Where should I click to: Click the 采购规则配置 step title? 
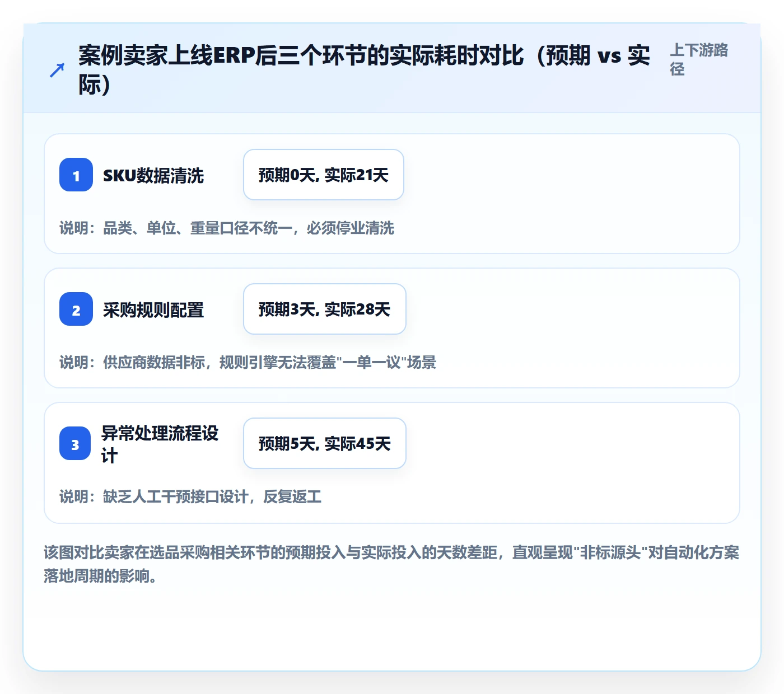pos(153,310)
